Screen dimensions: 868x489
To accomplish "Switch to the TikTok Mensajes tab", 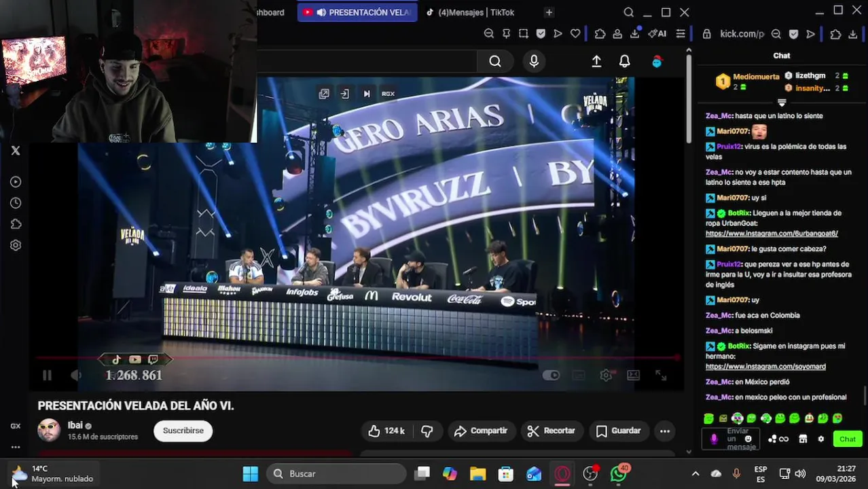I will click(x=476, y=12).
